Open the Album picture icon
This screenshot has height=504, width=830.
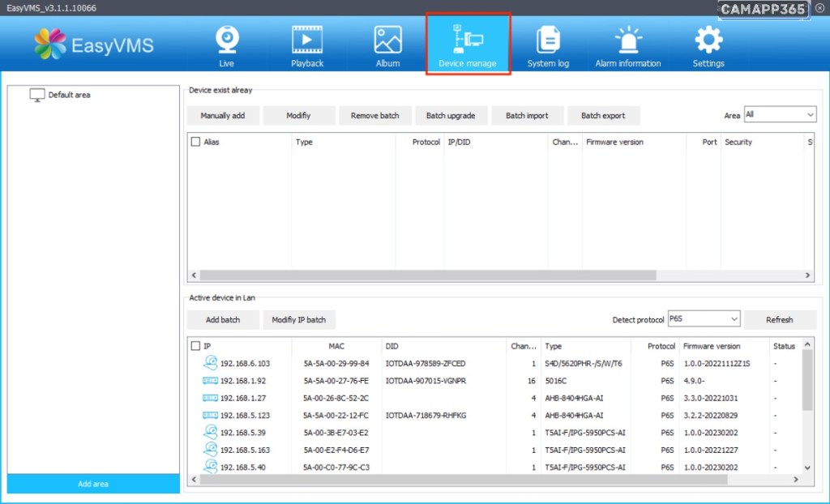(387, 41)
